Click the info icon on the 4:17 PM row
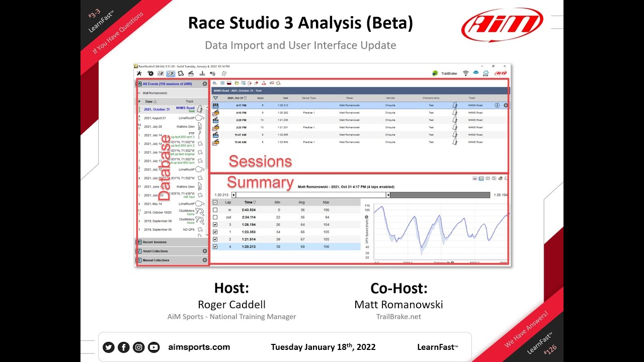This screenshot has height=362, width=644. coord(497,106)
